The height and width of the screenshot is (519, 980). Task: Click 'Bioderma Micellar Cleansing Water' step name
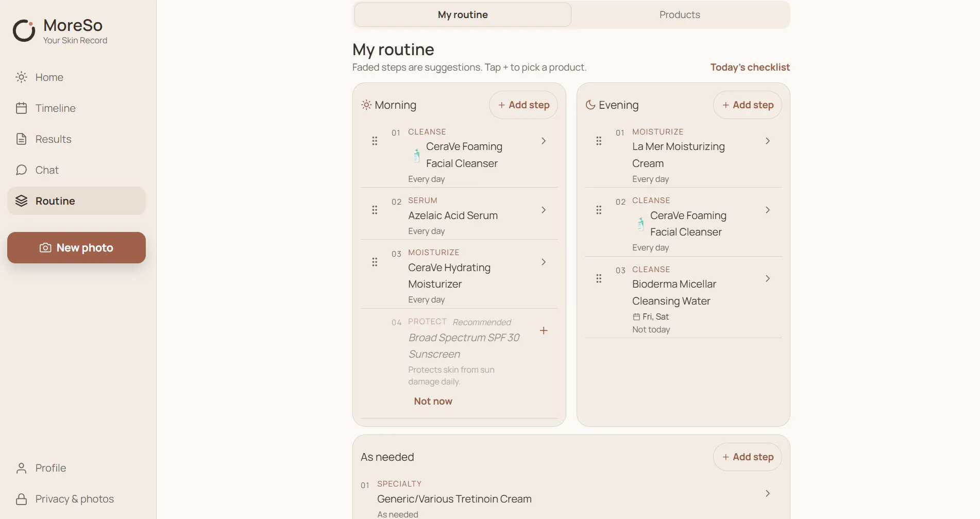(674, 293)
